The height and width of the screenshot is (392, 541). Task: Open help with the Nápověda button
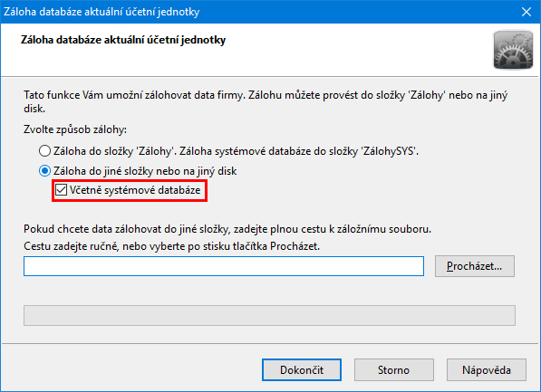(x=486, y=370)
